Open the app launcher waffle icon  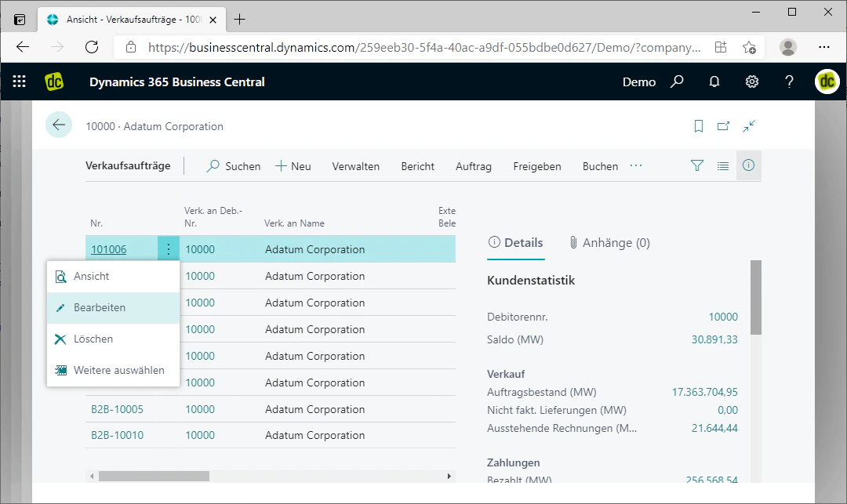coord(20,82)
